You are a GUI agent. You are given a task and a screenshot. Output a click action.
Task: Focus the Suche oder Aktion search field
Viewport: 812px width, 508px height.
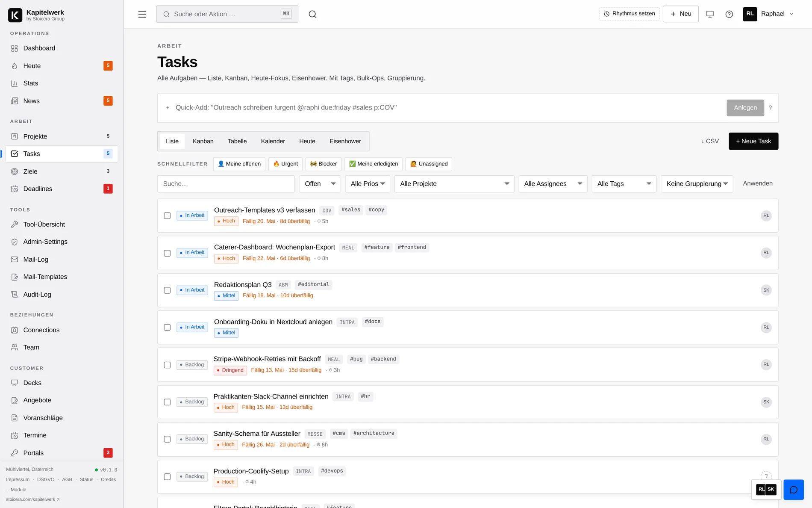(x=227, y=14)
